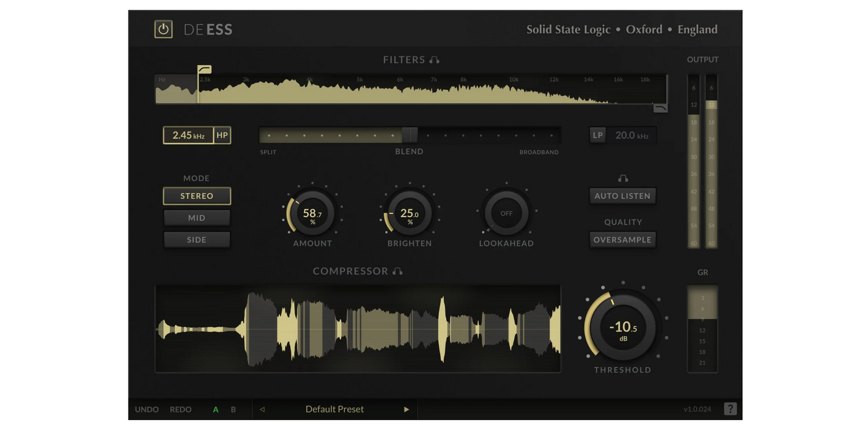Click the right output level meter
This screenshot has height=428, width=868.
(x=711, y=161)
